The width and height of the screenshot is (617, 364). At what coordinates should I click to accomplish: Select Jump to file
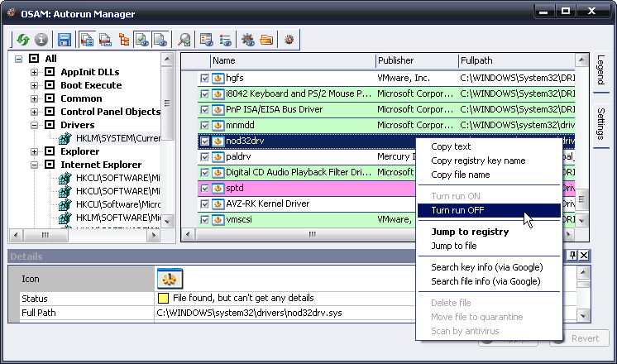coord(454,246)
